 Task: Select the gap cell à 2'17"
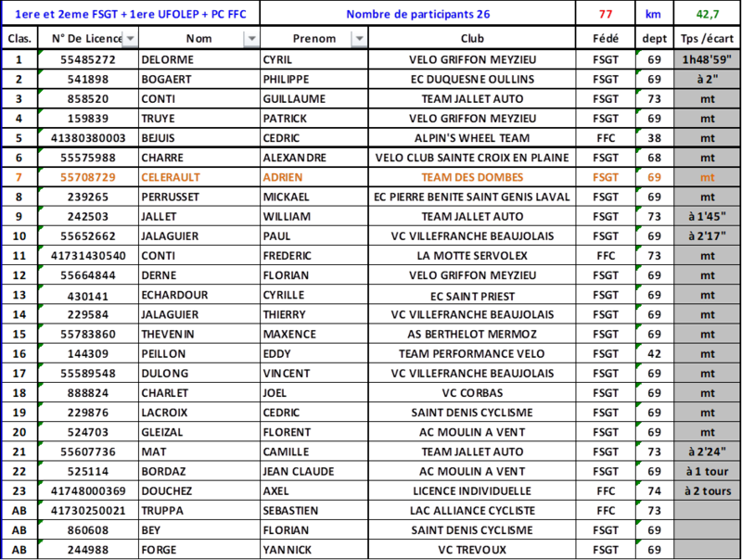(x=707, y=236)
